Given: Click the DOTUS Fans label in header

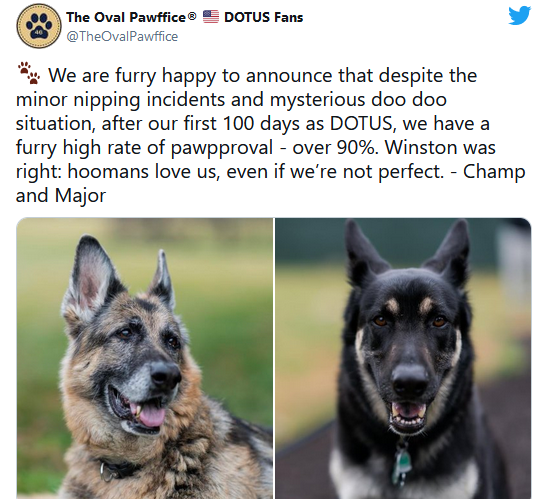Looking at the screenshot, I should tap(264, 17).
